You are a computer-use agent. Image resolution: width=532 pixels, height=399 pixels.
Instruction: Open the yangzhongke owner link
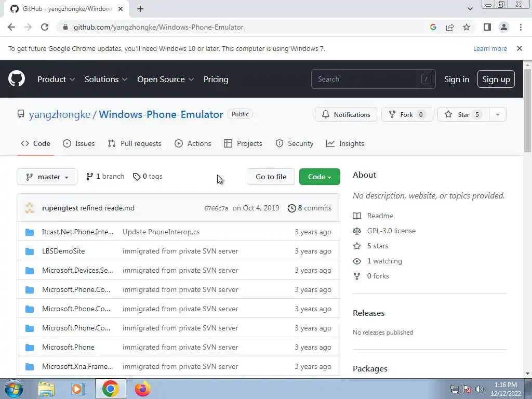(x=60, y=114)
